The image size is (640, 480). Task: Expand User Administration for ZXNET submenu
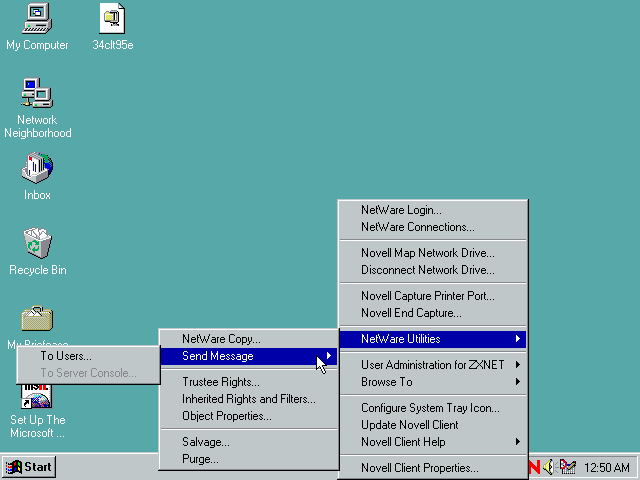(x=433, y=364)
